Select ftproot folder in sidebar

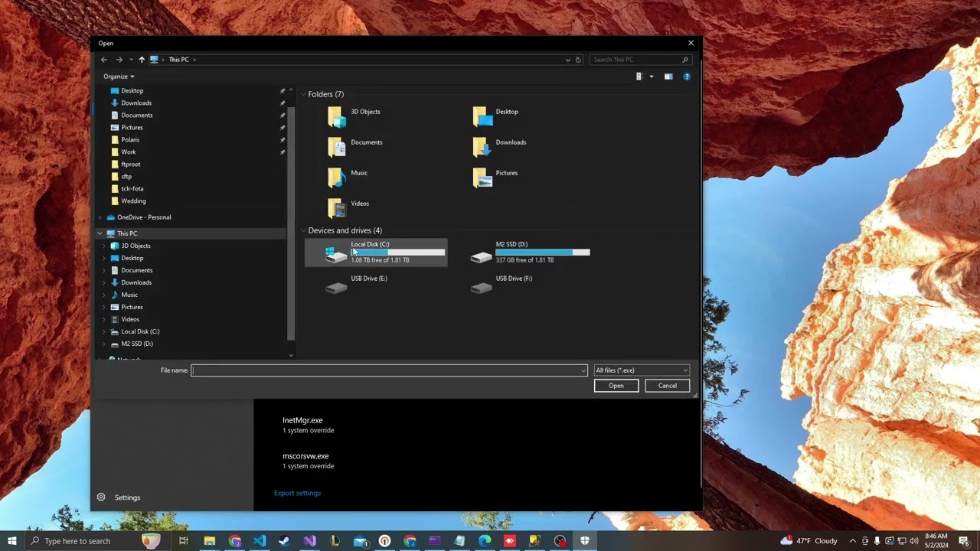point(130,164)
